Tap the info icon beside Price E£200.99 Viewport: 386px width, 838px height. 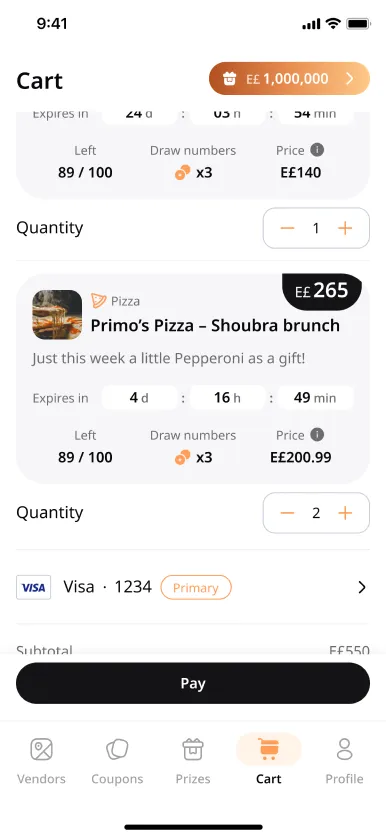[317, 434]
